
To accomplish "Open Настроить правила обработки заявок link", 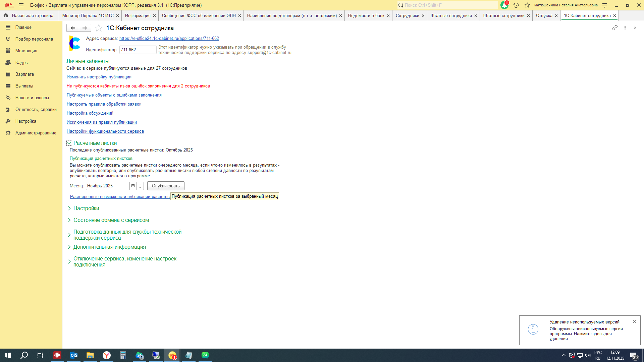I will pyautogui.click(x=104, y=104).
